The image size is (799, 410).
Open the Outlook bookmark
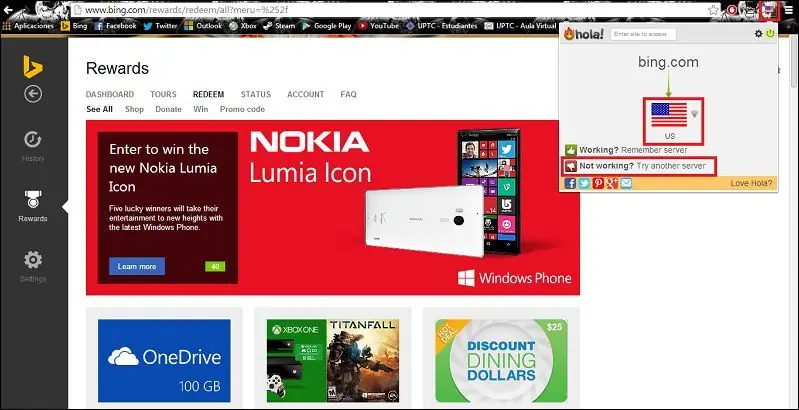tap(203, 25)
